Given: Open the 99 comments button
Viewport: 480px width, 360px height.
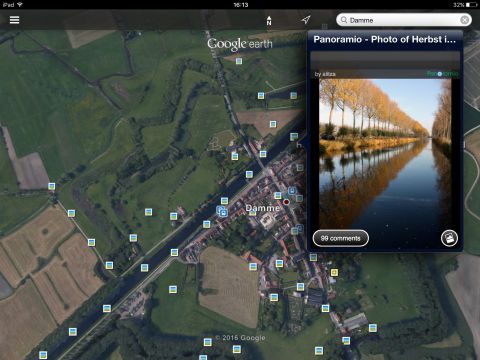Looking at the screenshot, I should click(x=340, y=238).
